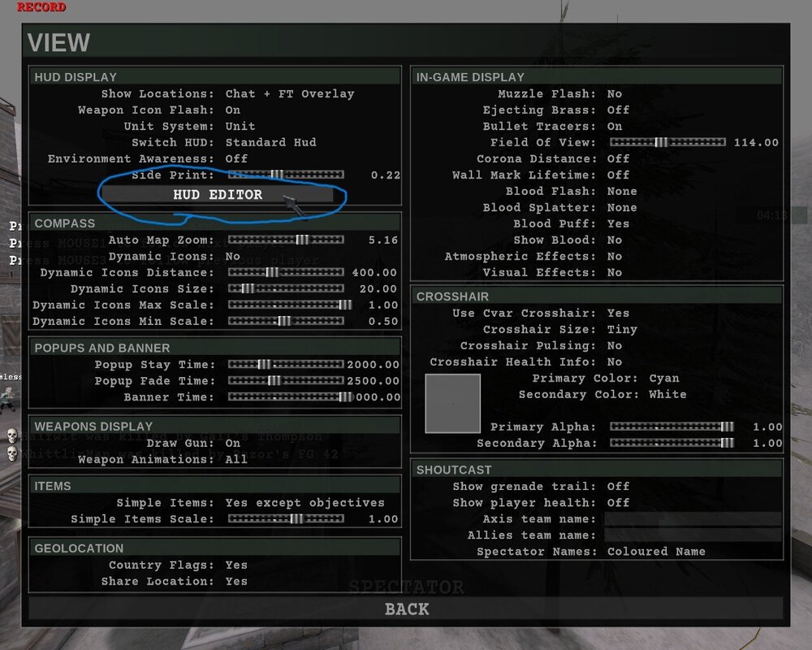Adjust Popup Fade Time slider
Image resolution: width=812 pixels, height=650 pixels.
(x=286, y=380)
